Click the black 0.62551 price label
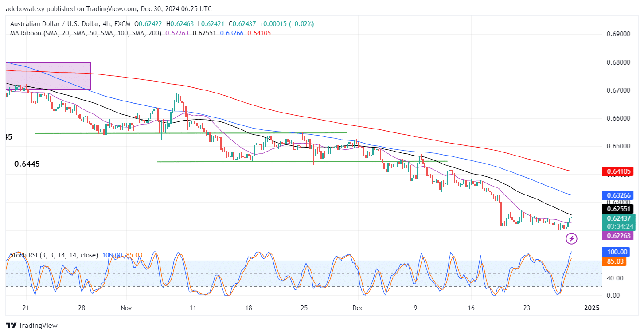644x335 pixels. [618, 209]
